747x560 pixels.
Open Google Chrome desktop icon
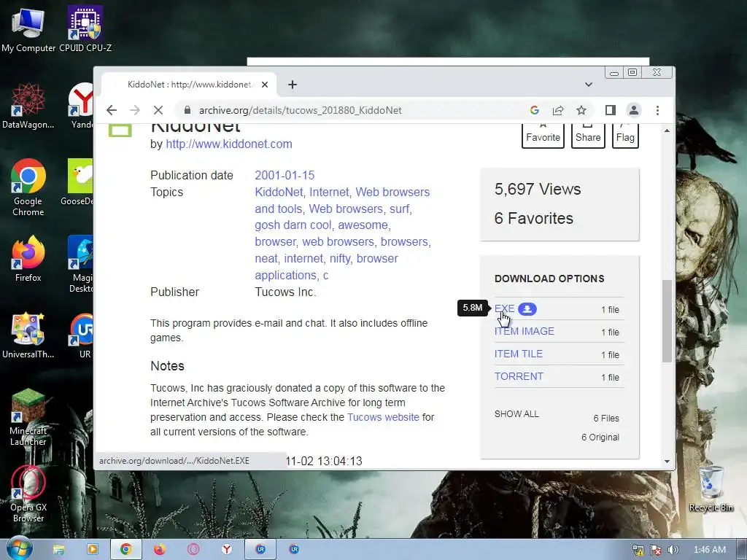tap(28, 187)
